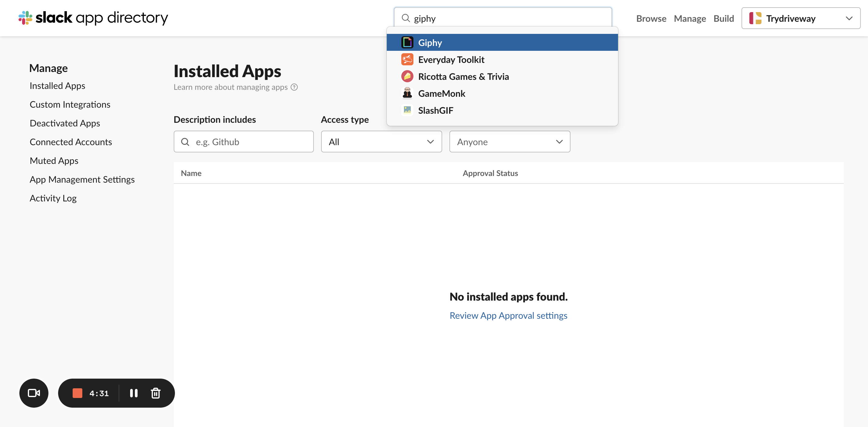Choose Everyday Toolkit from suggestions
This screenshot has width=868, height=427.
point(502,59)
